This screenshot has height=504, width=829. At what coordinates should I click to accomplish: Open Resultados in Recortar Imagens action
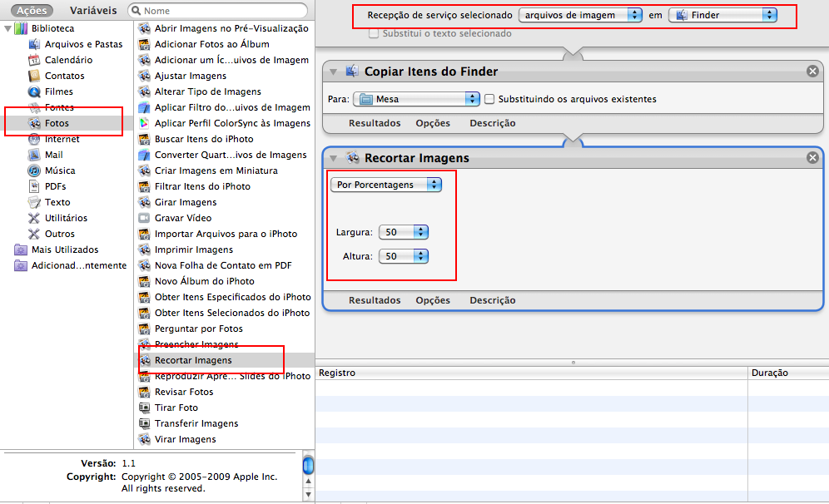pos(375,300)
